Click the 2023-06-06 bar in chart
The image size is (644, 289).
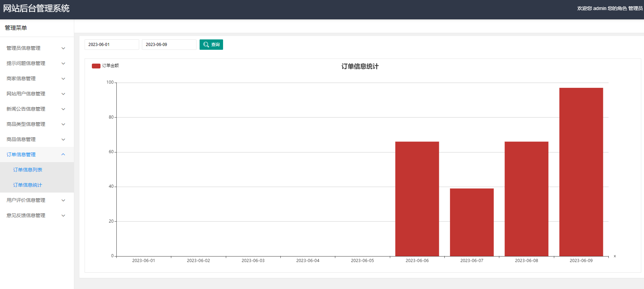(x=417, y=199)
